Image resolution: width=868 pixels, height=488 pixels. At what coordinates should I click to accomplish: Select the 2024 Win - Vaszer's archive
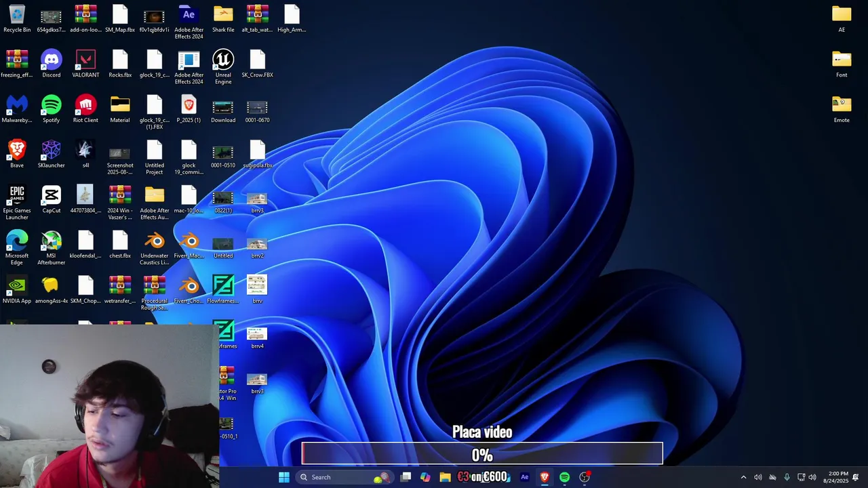tap(120, 203)
